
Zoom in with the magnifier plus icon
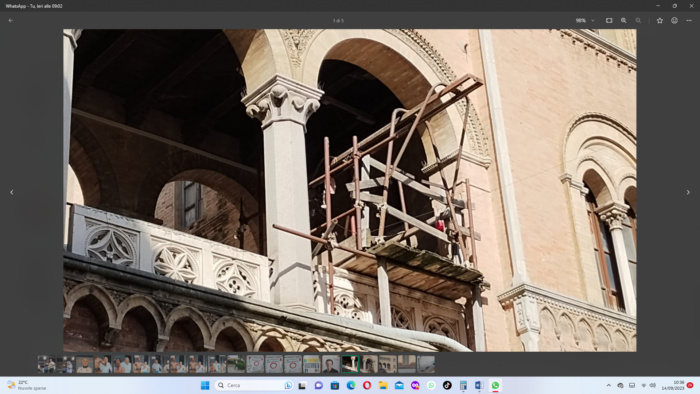click(624, 21)
